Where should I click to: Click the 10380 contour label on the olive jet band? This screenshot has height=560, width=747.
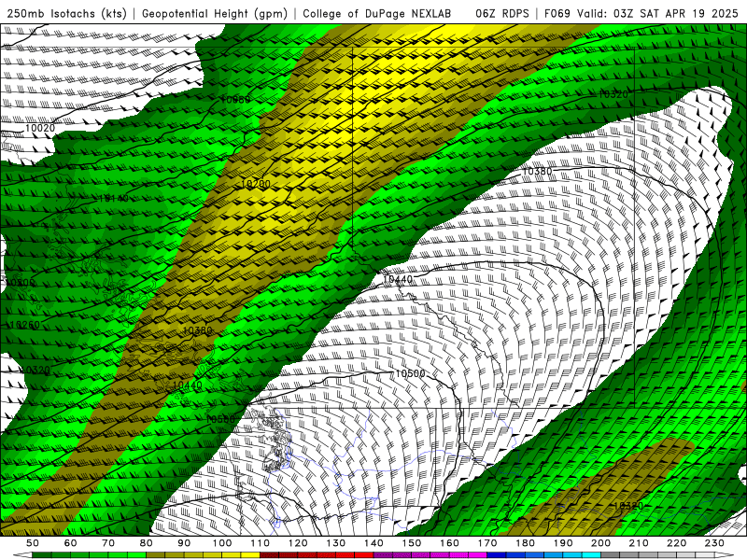(x=197, y=330)
